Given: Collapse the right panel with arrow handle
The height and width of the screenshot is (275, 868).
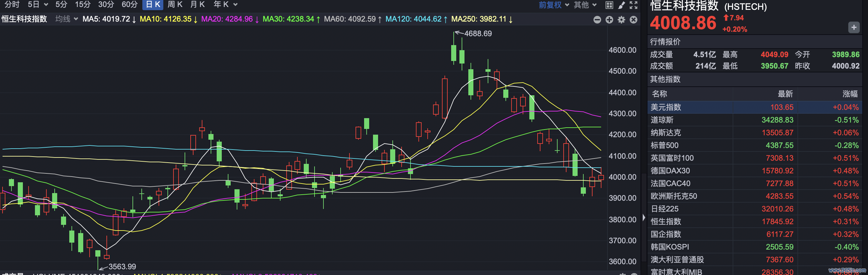Looking at the screenshot, I should [644, 218].
